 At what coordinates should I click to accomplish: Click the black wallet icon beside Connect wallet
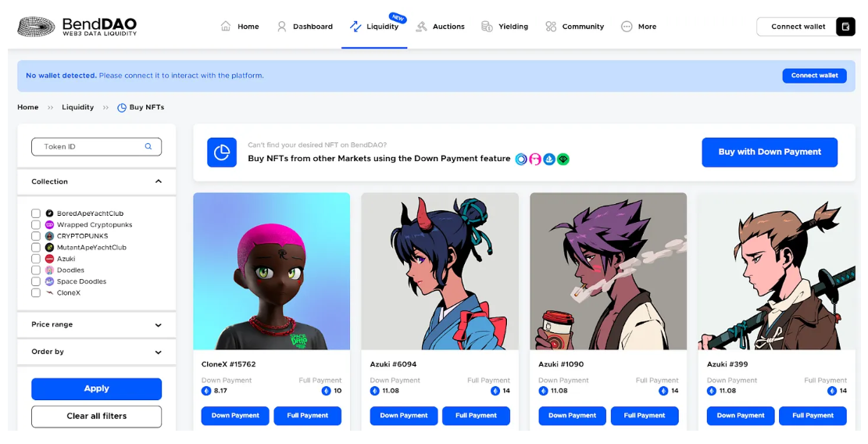point(845,27)
